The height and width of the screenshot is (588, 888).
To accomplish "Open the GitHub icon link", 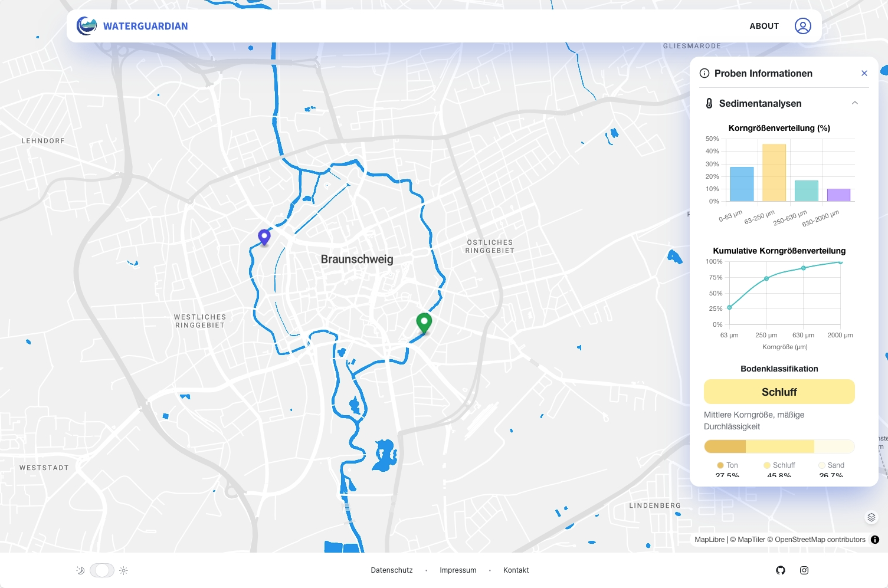I will [781, 570].
